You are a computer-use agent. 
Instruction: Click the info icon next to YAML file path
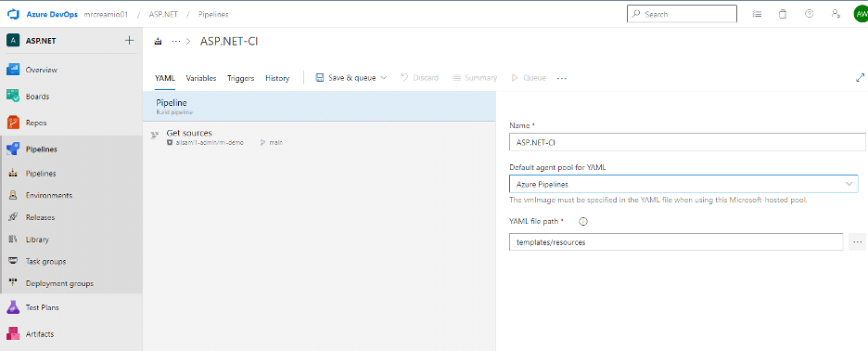point(583,221)
